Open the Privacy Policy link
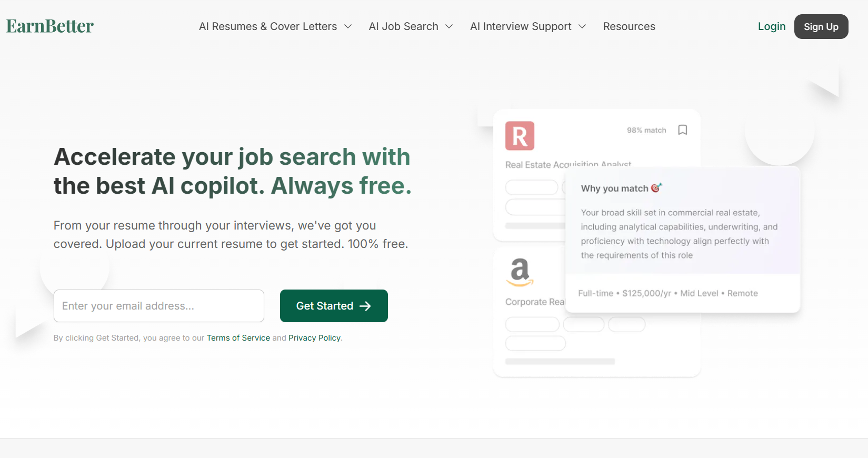Viewport: 868px width, 458px height. tap(314, 338)
